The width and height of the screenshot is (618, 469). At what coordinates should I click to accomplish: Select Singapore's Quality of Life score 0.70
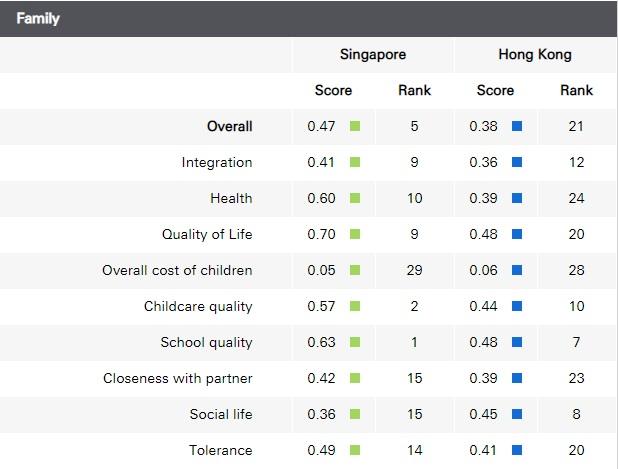[321, 235]
